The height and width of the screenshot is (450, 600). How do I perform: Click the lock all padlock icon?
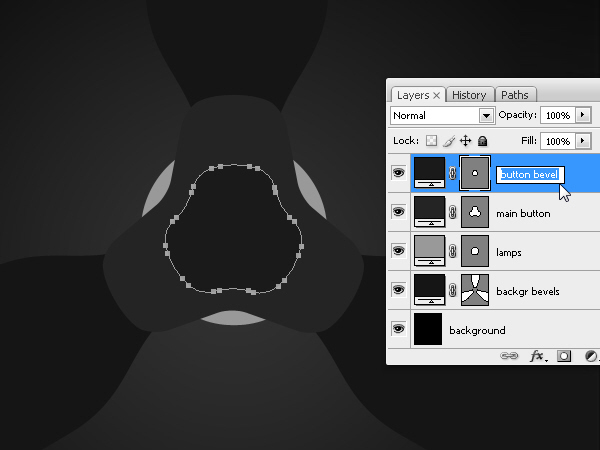click(483, 141)
